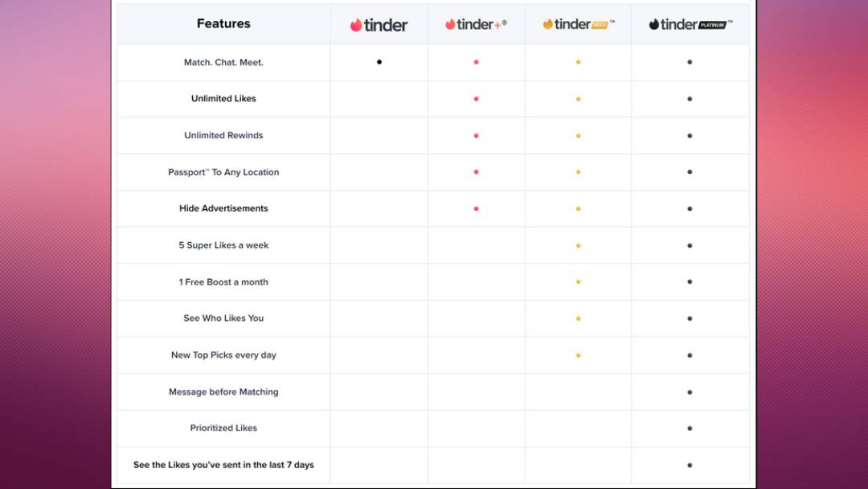This screenshot has height=489, width=868.
Task: Click the Tinder+ dot for Passport feature
Action: click(476, 172)
